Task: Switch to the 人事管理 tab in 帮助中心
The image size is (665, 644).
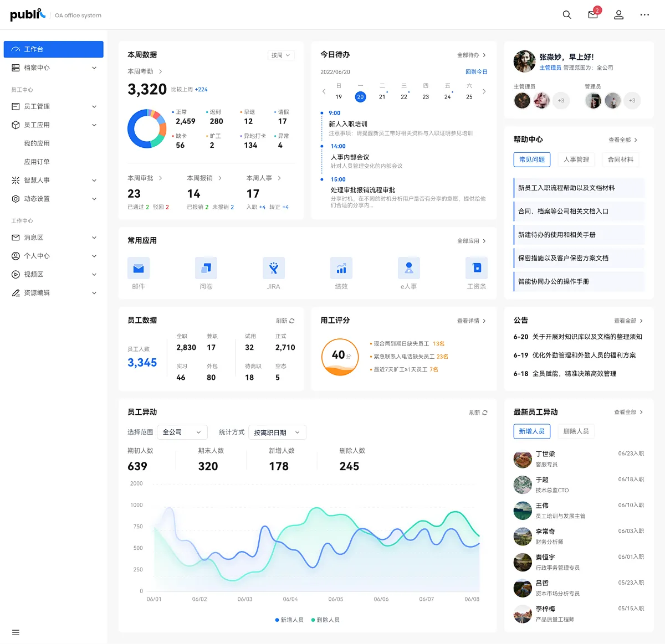Action: point(575,159)
